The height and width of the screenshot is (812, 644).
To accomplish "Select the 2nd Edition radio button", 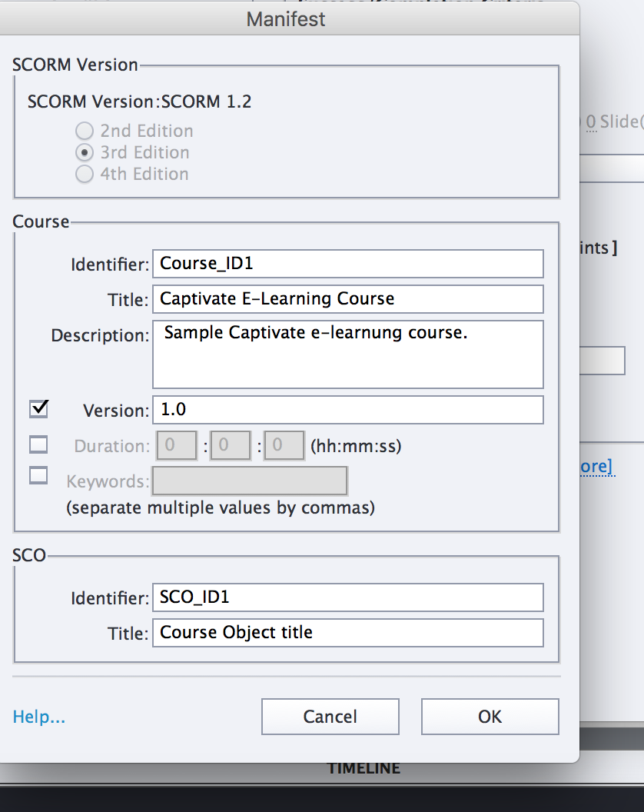I will click(x=85, y=131).
